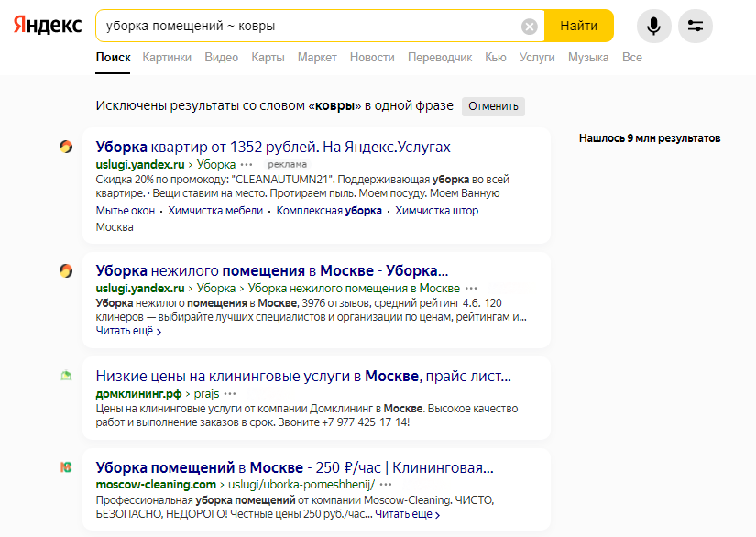Open three-dots menu on moscow-cleaning.com result

(x=386, y=485)
